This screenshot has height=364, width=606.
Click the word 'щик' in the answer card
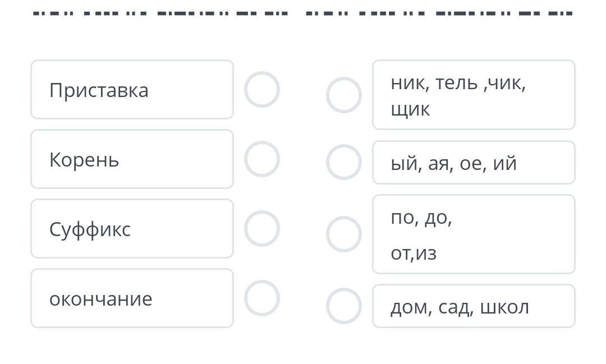pos(410,109)
